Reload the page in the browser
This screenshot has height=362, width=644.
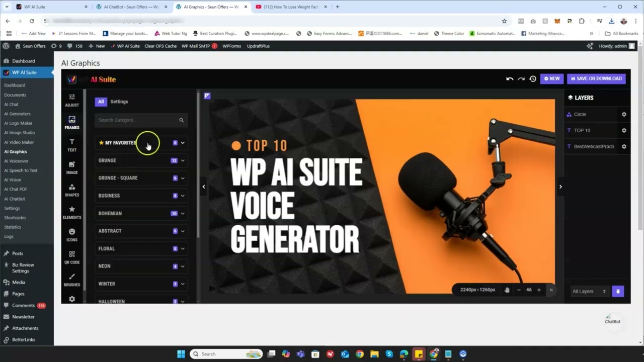point(32,21)
